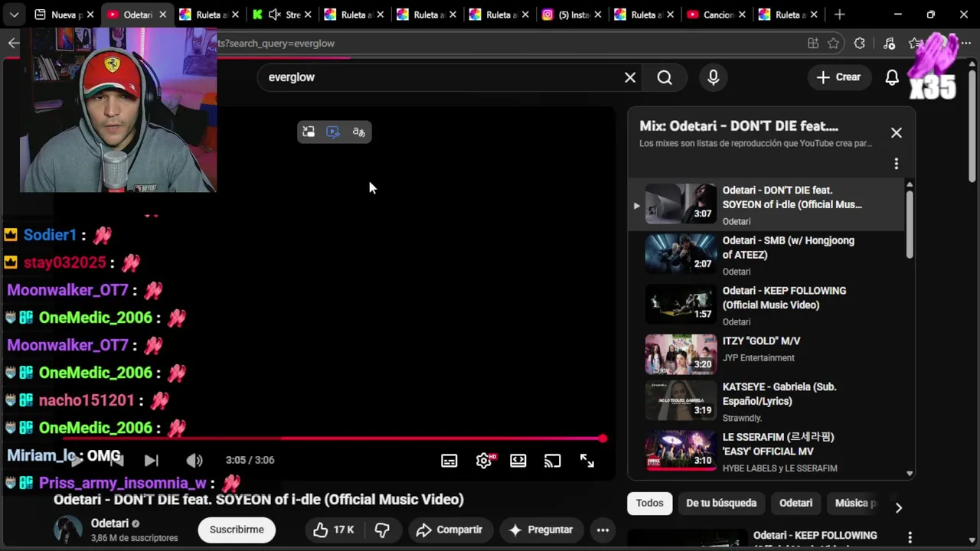Open the notifications bell
The image size is (980, 551).
click(x=892, y=77)
